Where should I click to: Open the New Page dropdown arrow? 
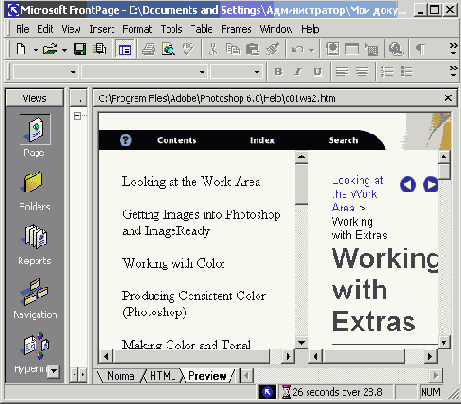(36, 50)
